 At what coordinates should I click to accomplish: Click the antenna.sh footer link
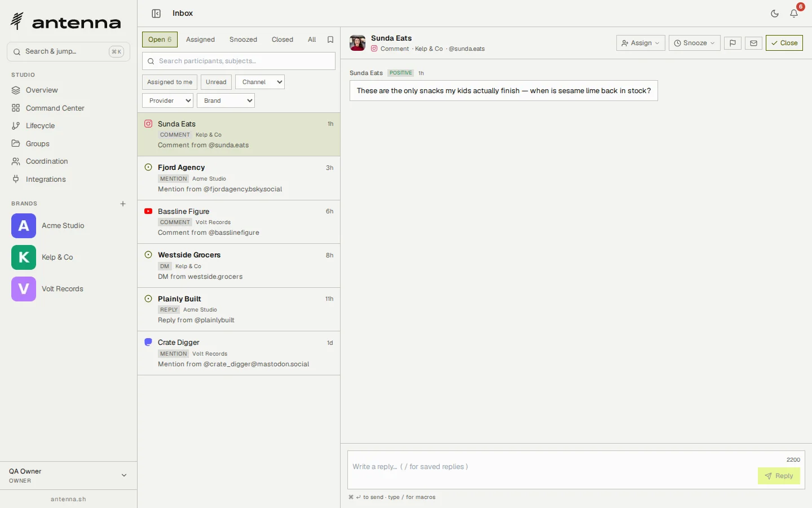(68, 499)
